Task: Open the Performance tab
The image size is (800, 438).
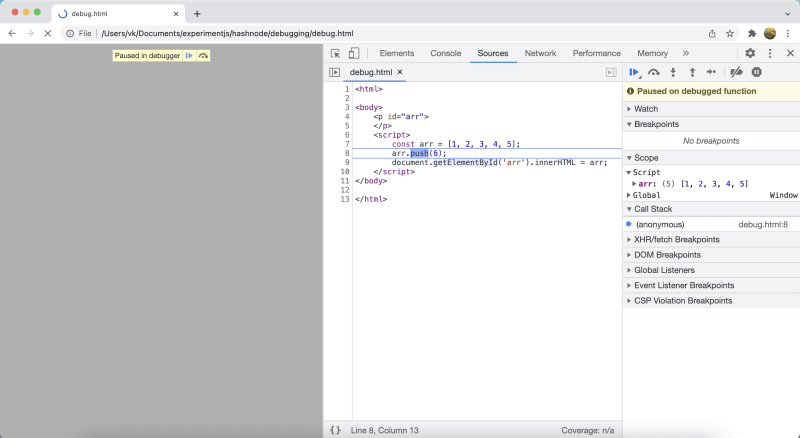Action: (x=596, y=53)
